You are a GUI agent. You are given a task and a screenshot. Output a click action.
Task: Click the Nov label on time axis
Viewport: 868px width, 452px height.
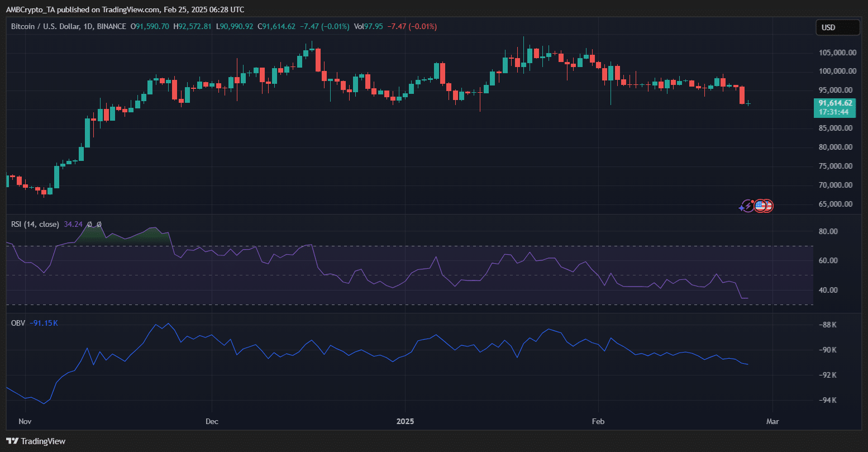click(26, 421)
